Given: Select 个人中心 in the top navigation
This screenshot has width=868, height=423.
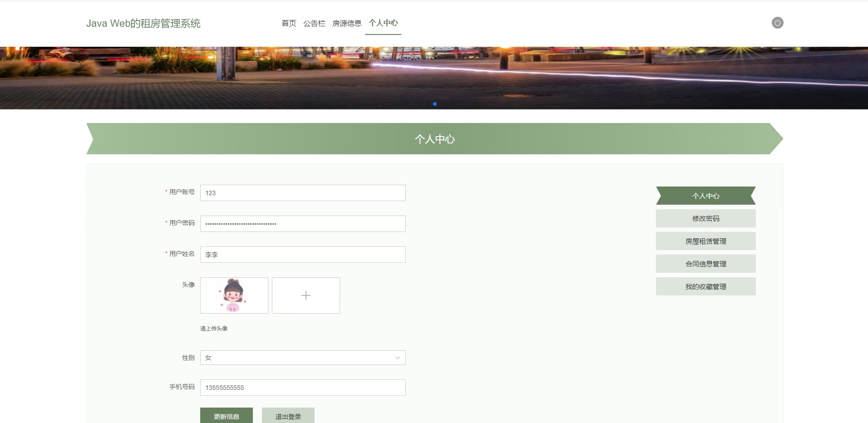Looking at the screenshot, I should [383, 23].
